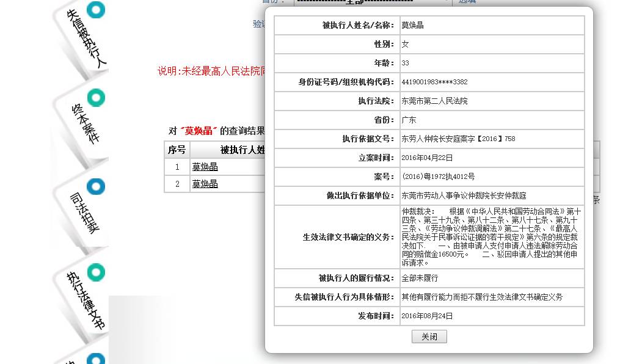Select the name value 莫焕晶 in the dialog

point(412,25)
